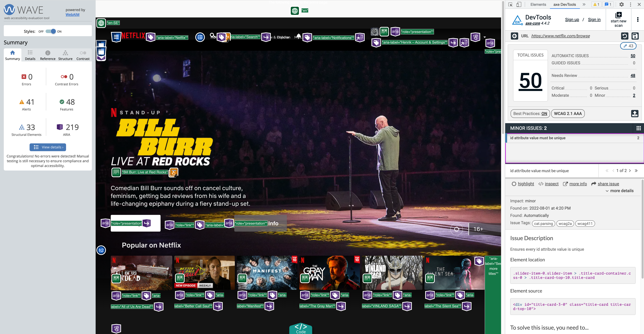This screenshot has width=644, height=334.
Task: Click the export results icon
Action: 635,114
